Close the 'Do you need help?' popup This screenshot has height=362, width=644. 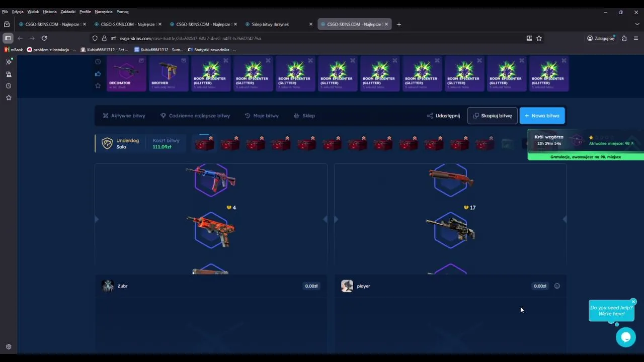(x=633, y=302)
